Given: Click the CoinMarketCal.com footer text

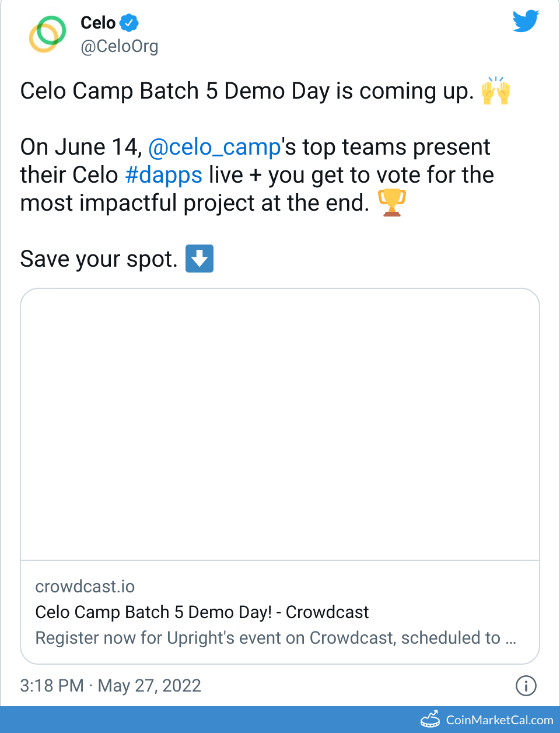Looking at the screenshot, I should [x=499, y=720].
